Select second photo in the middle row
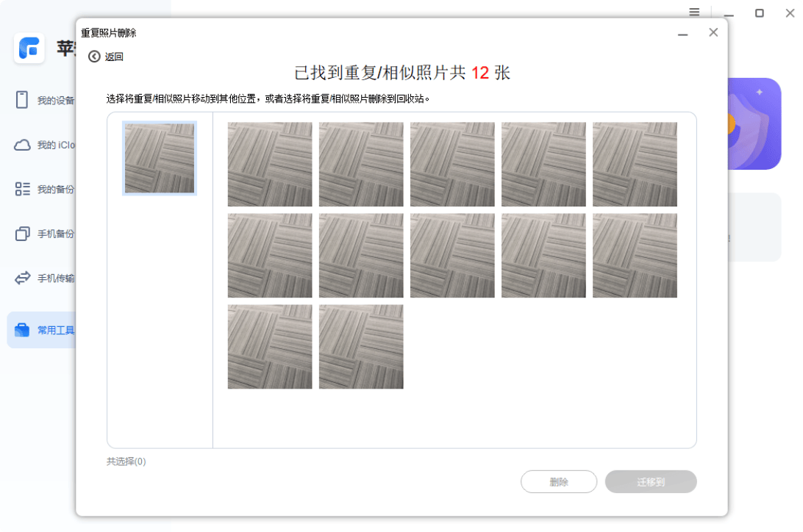This screenshot has height=532, width=803. (361, 255)
